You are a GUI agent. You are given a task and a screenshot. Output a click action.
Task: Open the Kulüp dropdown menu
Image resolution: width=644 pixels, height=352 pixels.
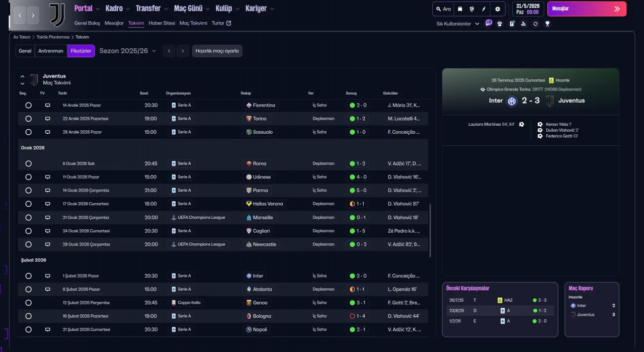coord(228,9)
